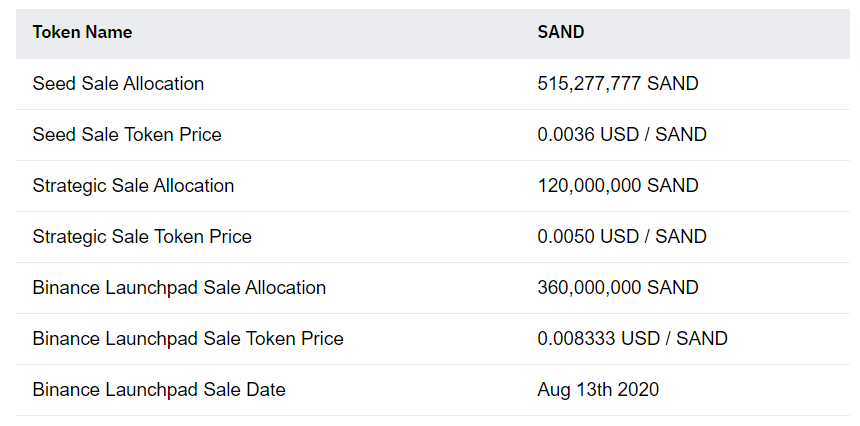Select the Seed Sale Allocation label
The width and height of the screenshot is (860, 426).
118,84
